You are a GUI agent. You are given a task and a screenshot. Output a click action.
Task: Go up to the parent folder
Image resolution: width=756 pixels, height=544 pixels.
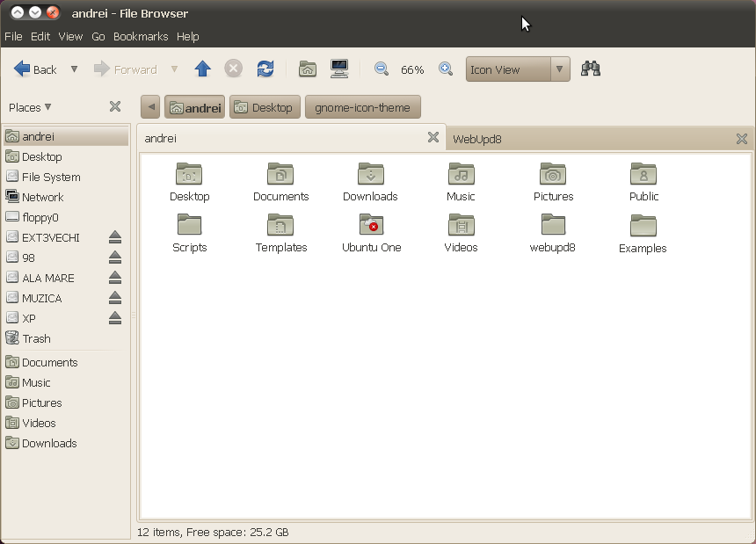202,69
